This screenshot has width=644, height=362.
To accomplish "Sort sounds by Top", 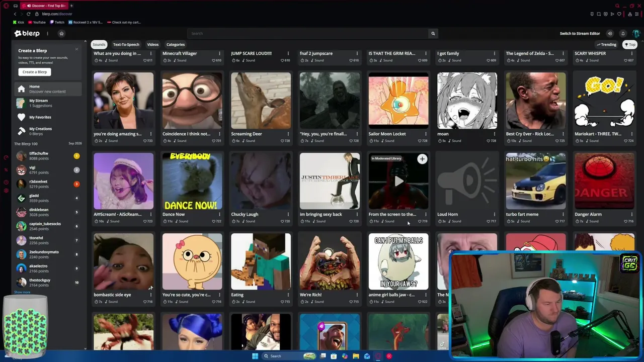I will (x=630, y=44).
